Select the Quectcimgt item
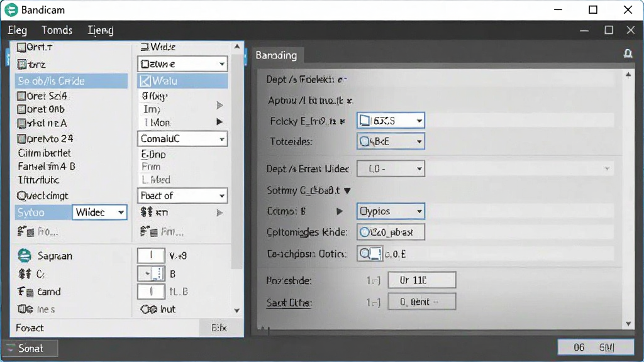The width and height of the screenshot is (644, 362). click(x=42, y=196)
